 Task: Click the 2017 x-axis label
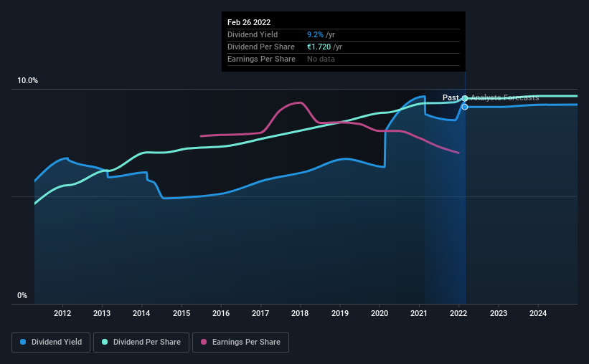(260, 313)
